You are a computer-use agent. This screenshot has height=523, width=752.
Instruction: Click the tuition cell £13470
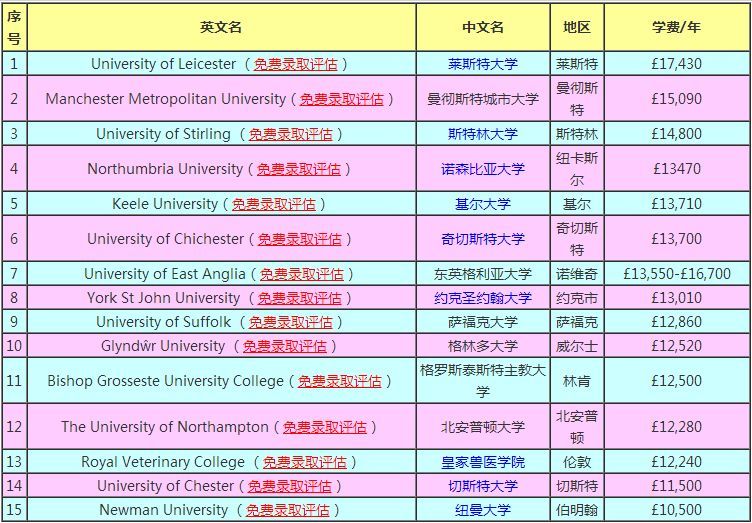[x=677, y=169]
